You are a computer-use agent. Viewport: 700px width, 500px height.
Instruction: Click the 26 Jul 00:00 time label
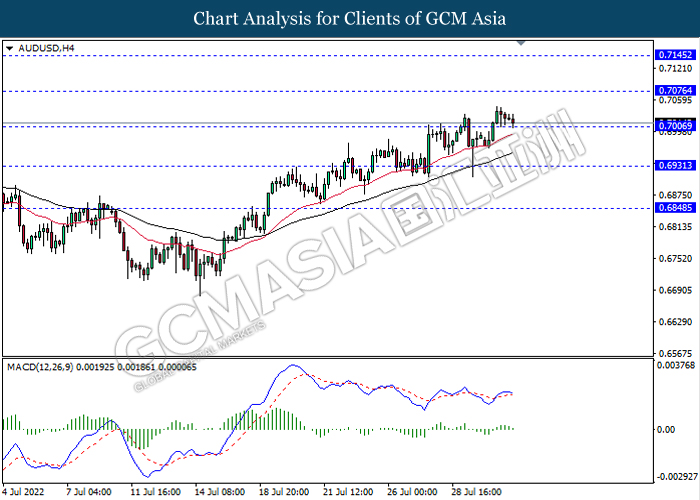(x=412, y=492)
